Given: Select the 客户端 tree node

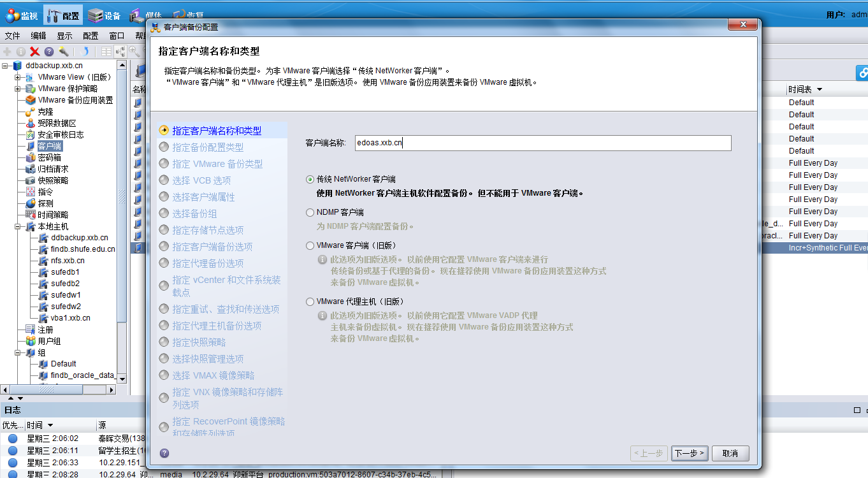Looking at the screenshot, I should point(49,146).
